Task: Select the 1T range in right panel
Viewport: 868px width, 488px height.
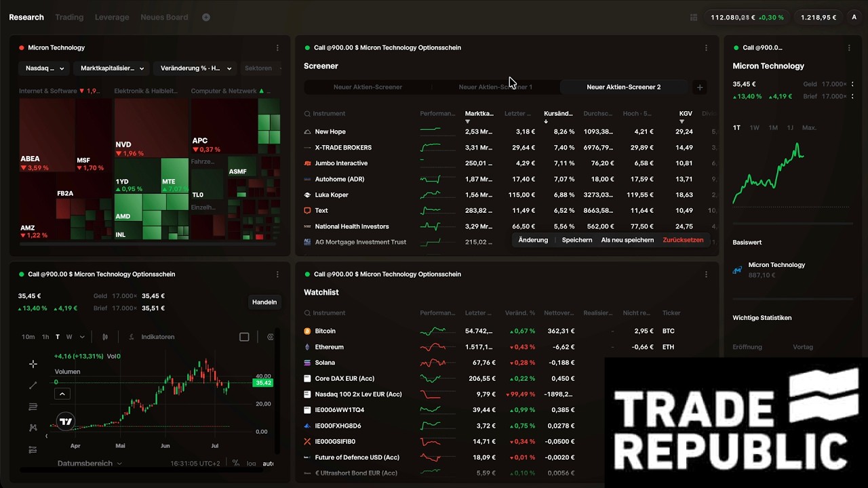Action: pyautogui.click(x=736, y=128)
